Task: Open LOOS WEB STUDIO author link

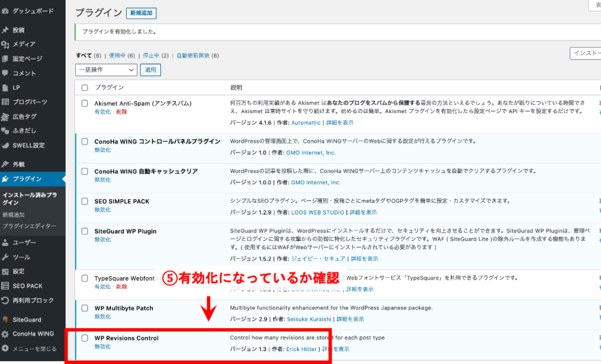Action: pyautogui.click(x=318, y=212)
